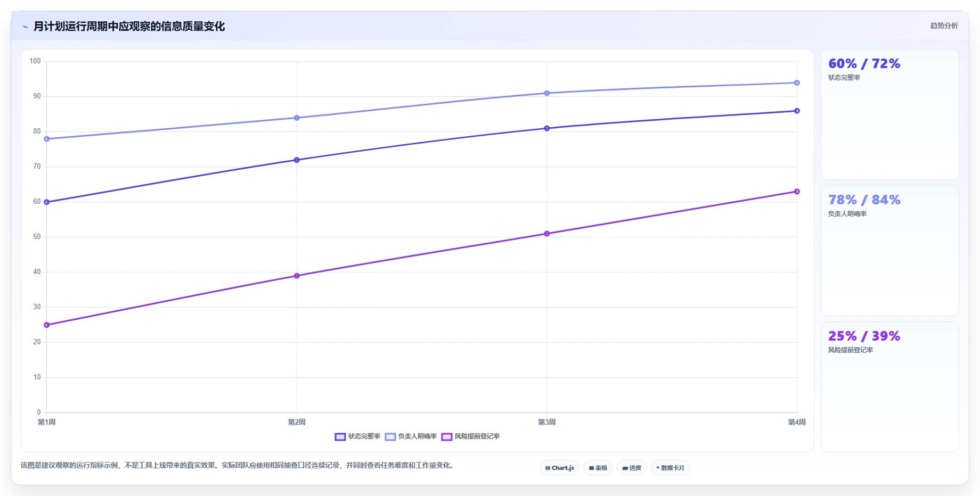
Task: Click 状态完整率 data point at 第3周
Action: click(547, 128)
